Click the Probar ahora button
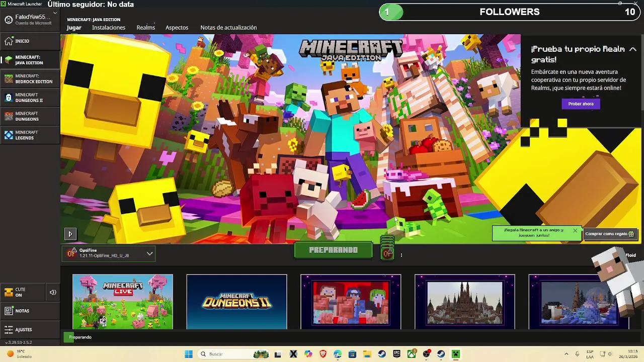The image size is (644, 362). pos(581,104)
